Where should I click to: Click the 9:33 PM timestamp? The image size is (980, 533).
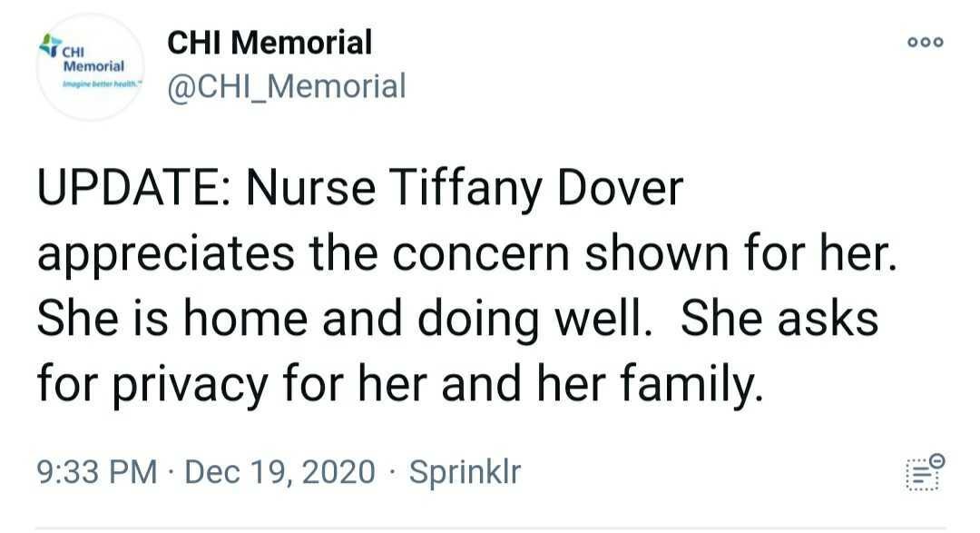[97, 471]
